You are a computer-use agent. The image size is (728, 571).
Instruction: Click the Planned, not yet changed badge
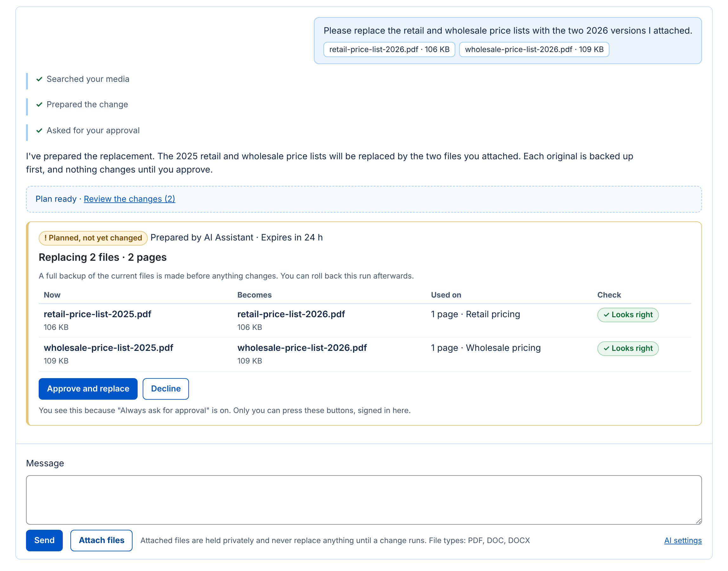point(93,238)
